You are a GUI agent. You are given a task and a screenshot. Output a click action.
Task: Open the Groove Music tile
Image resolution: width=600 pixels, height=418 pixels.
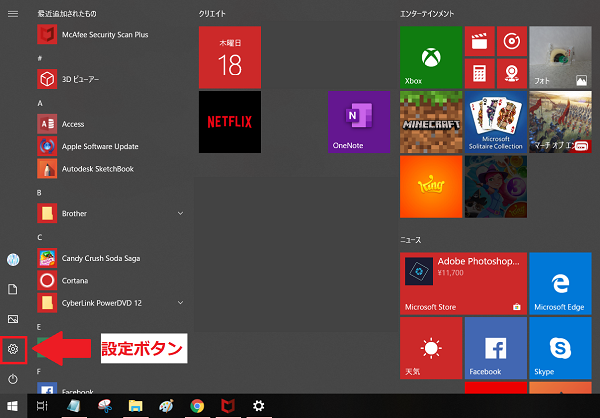pyautogui.click(x=512, y=41)
